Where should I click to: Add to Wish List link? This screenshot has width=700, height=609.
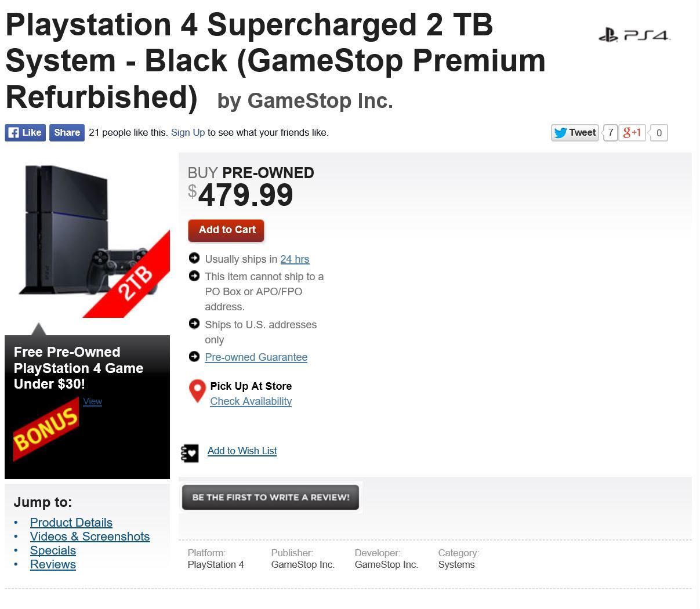coord(242,451)
